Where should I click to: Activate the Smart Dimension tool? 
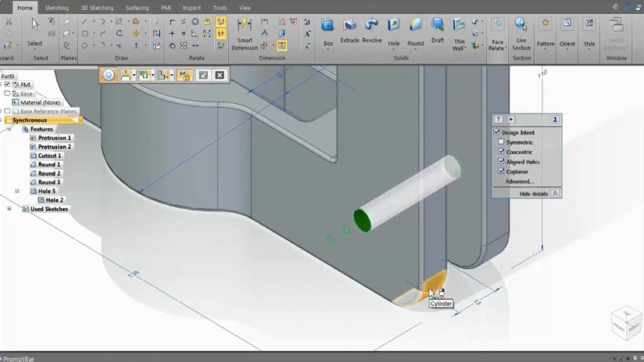pyautogui.click(x=244, y=34)
